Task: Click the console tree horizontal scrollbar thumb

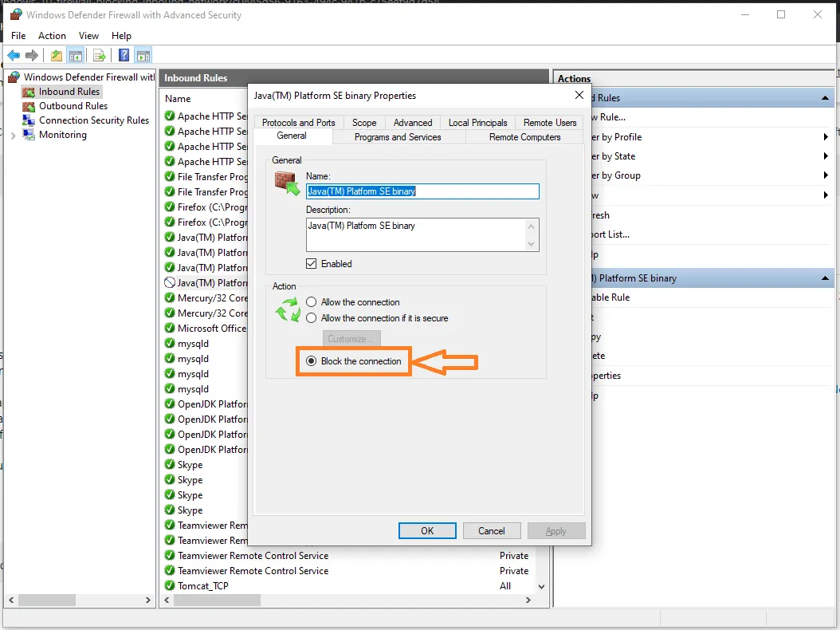Action: [x=46, y=600]
